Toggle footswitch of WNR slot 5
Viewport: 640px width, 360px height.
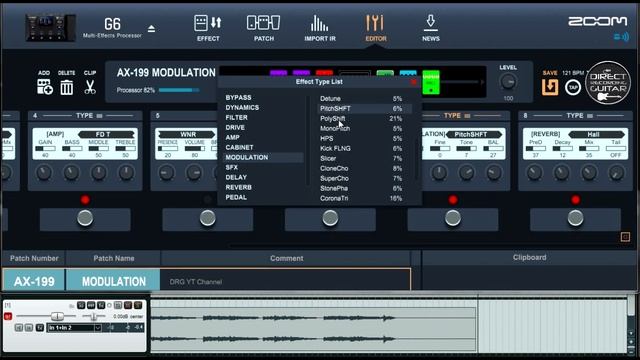click(208, 218)
